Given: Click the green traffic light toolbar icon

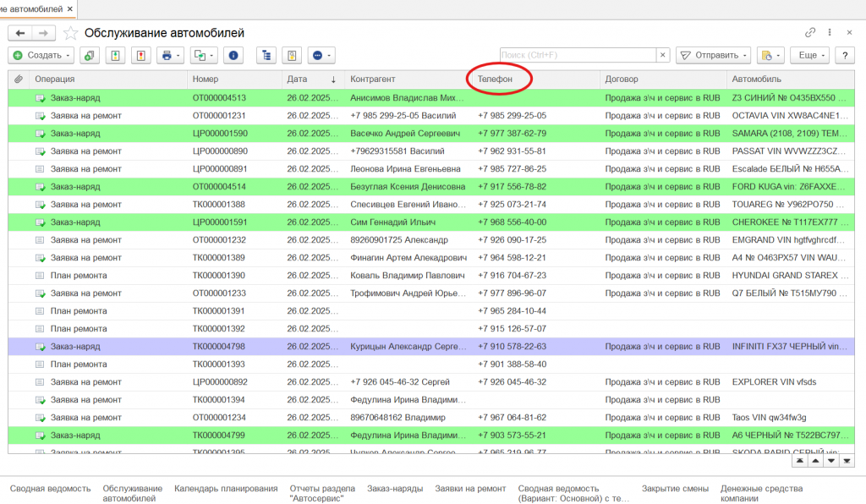Looking at the screenshot, I should (x=115, y=55).
